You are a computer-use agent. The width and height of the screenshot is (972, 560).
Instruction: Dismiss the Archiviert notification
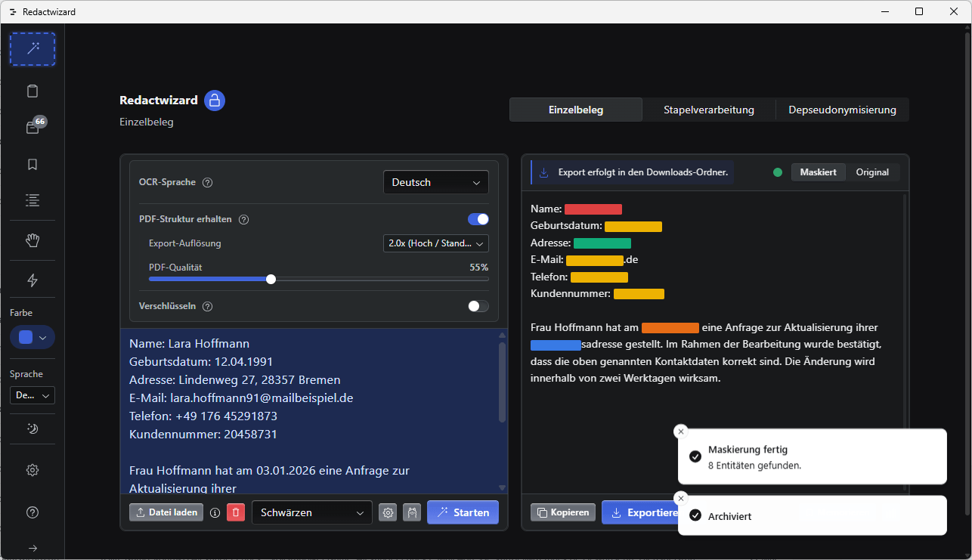tap(681, 498)
